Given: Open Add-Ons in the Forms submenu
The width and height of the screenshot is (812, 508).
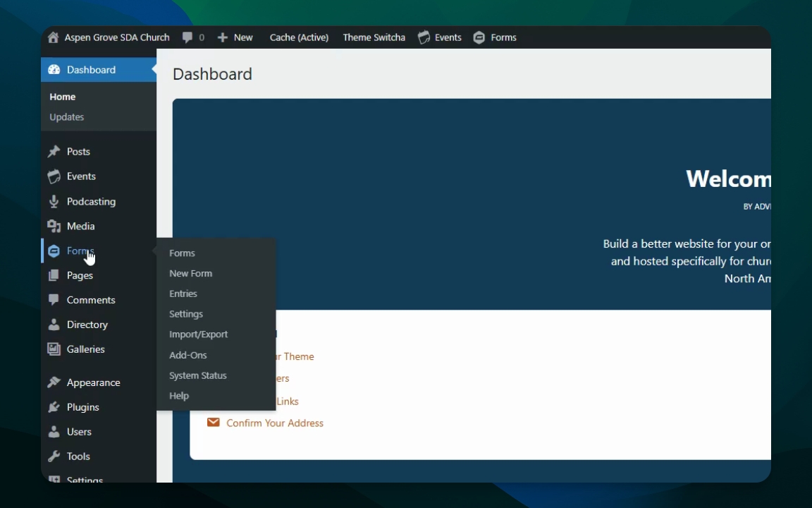Looking at the screenshot, I should (x=188, y=355).
